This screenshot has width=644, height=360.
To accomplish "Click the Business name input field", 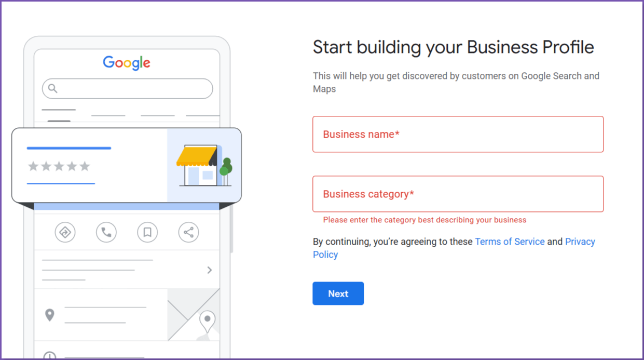I will coord(458,134).
